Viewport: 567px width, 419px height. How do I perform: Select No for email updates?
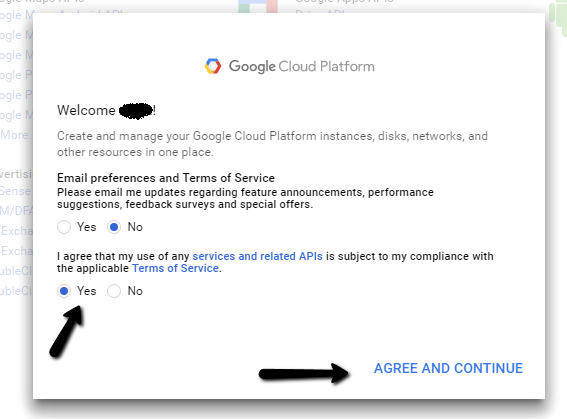114,227
